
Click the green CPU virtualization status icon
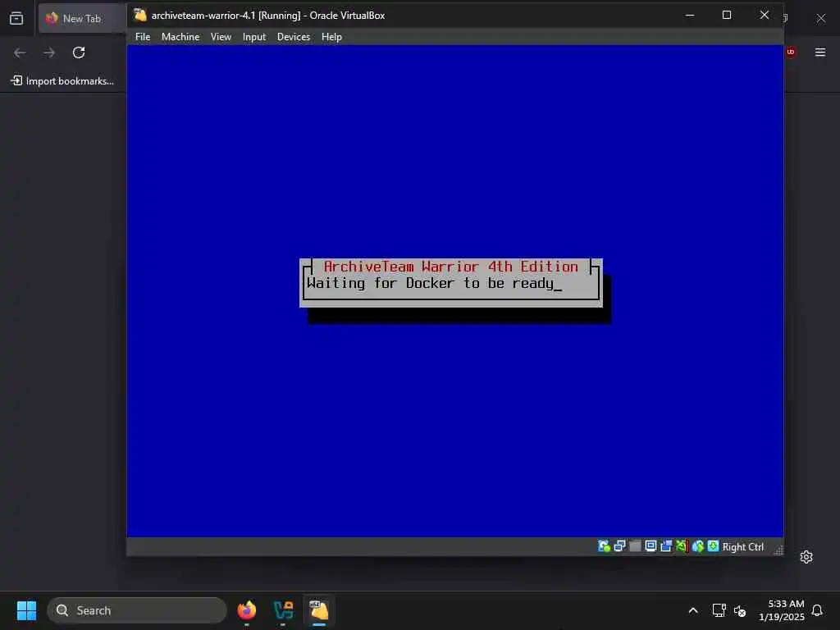(682, 546)
